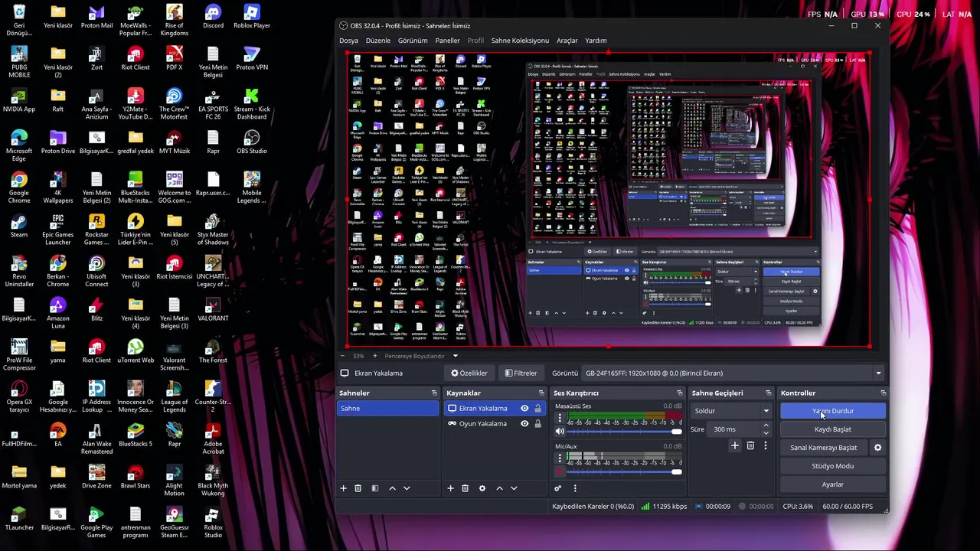This screenshot has height=551, width=980.
Task: Select the Sahne scene item
Action: pos(388,409)
